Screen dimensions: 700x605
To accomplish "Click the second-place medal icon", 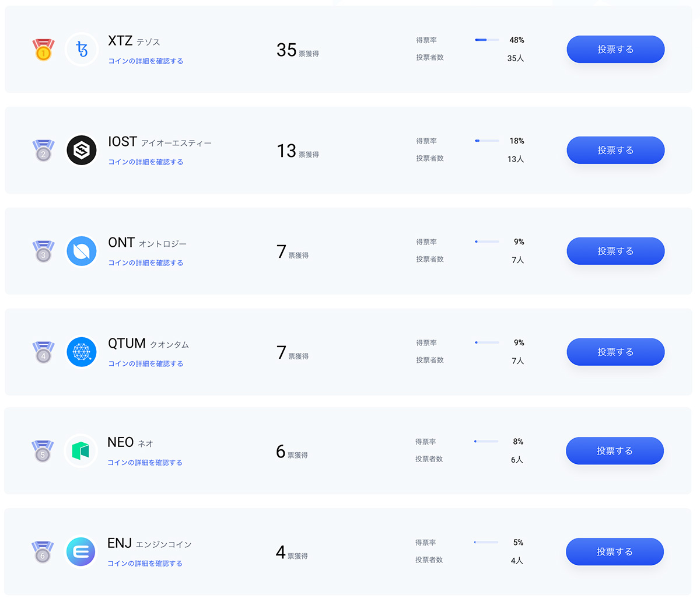I will 43,151.
